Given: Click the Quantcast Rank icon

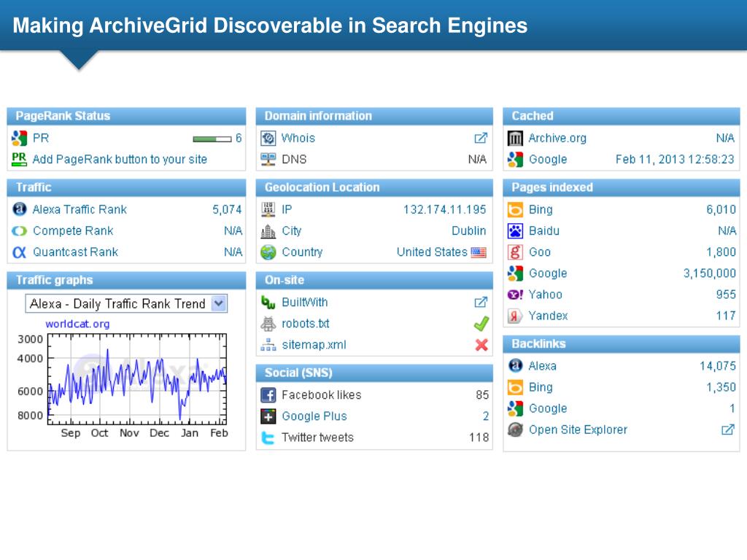Looking at the screenshot, I should pyautogui.click(x=19, y=252).
